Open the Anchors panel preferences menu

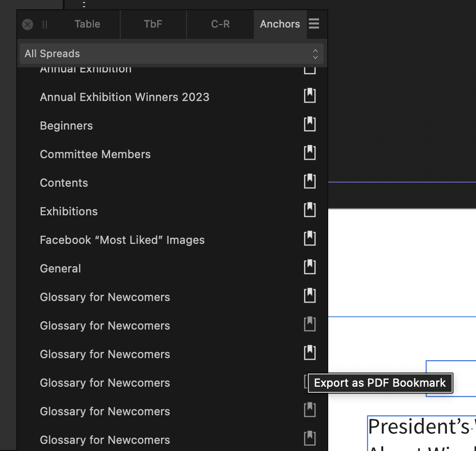pyautogui.click(x=314, y=23)
